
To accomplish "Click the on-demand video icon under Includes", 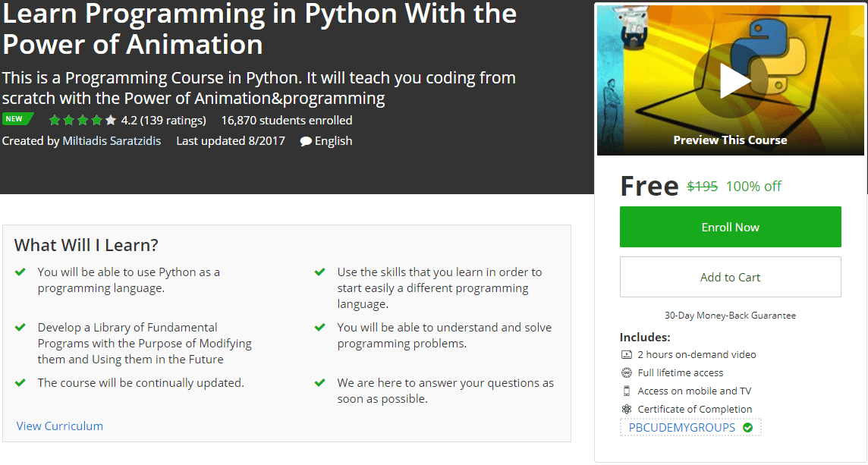I will click(627, 354).
